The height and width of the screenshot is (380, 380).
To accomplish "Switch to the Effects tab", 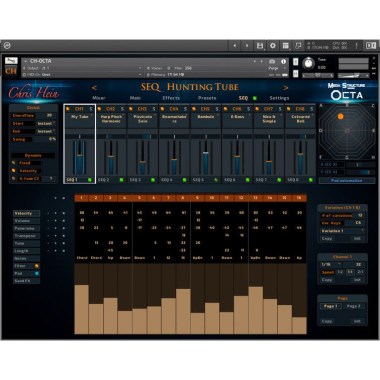I will 171,98.
